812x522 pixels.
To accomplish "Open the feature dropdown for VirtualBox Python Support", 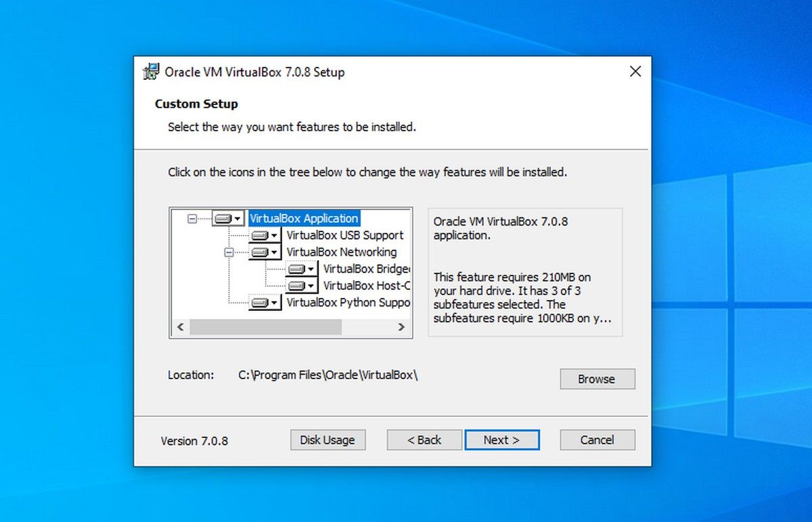I will point(275,303).
